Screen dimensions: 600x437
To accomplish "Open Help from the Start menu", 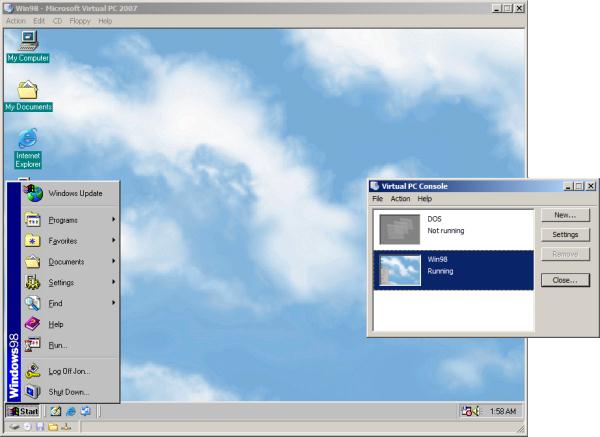I will click(x=71, y=324).
